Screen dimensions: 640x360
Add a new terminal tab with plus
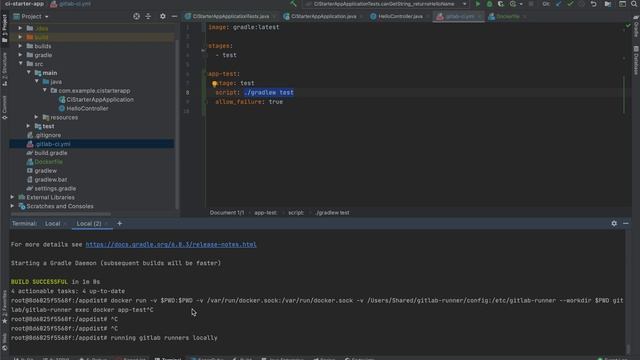(120, 224)
